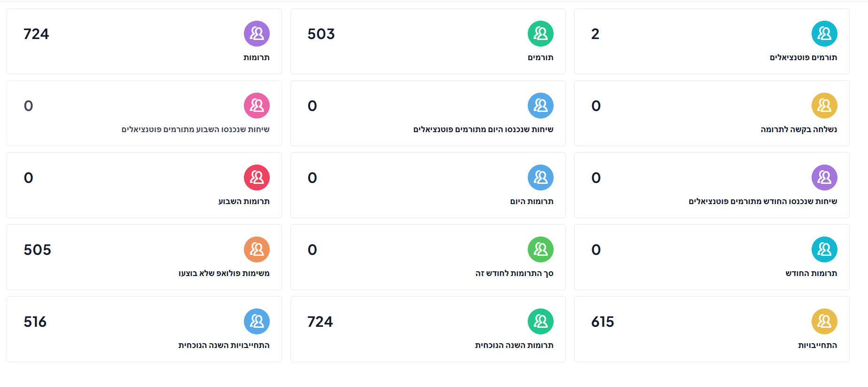Click the yellow icon above התחייבויות
The width and height of the screenshot is (868, 387).
pyautogui.click(x=824, y=321)
